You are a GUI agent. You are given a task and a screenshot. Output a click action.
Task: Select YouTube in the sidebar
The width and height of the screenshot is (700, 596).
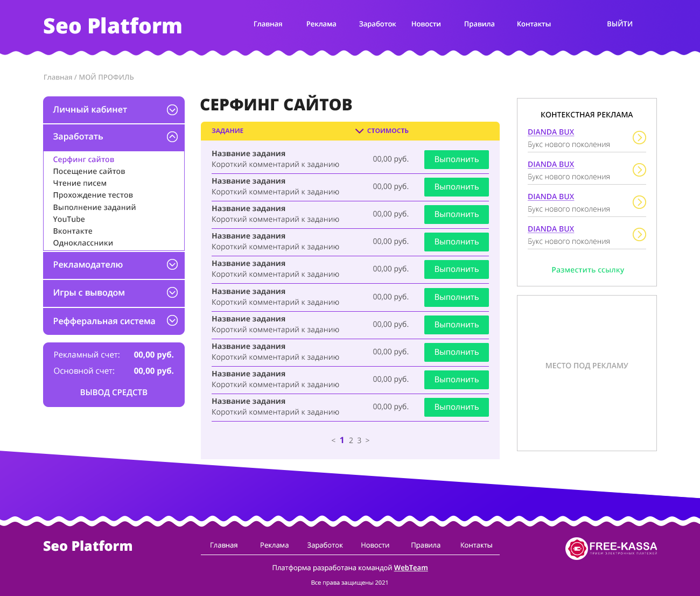tap(69, 219)
